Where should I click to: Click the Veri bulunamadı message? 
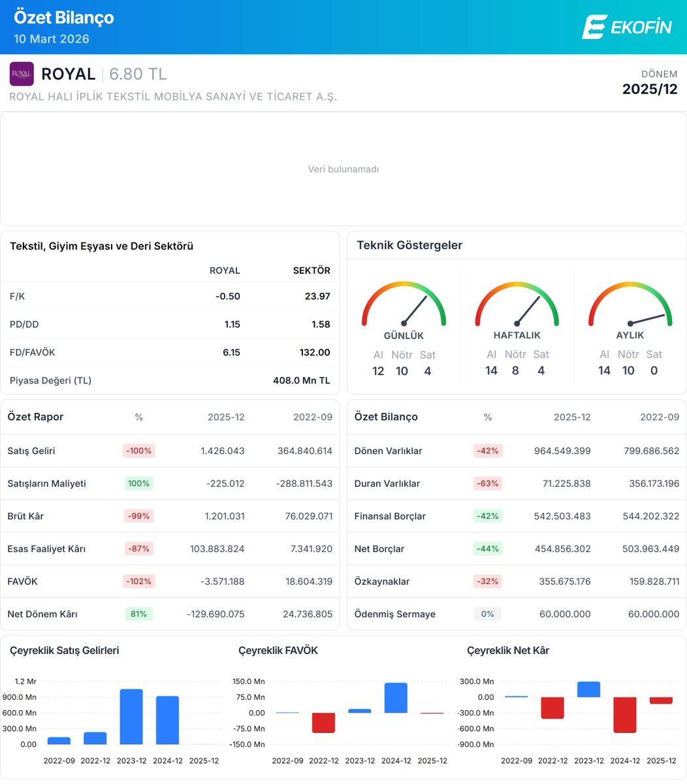343,169
